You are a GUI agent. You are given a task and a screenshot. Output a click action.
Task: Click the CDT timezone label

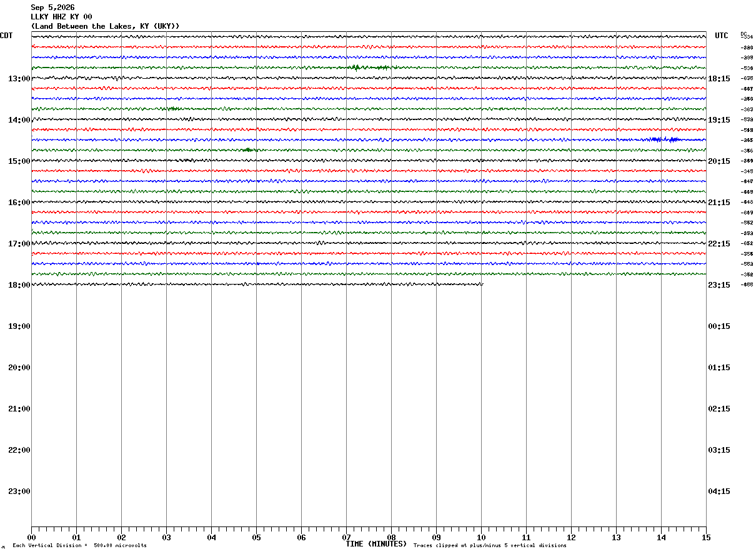pos(6,36)
